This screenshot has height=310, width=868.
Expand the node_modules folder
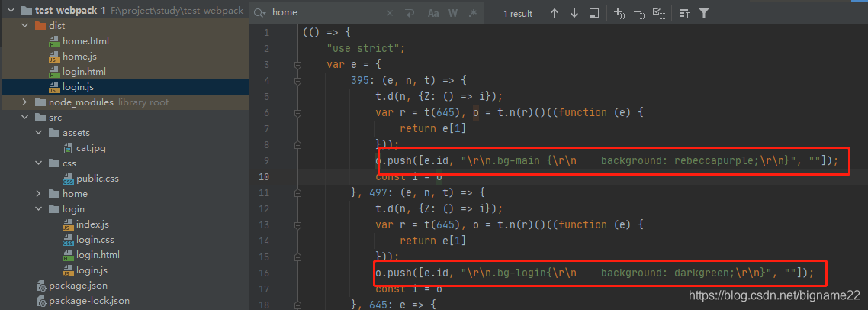pos(24,102)
